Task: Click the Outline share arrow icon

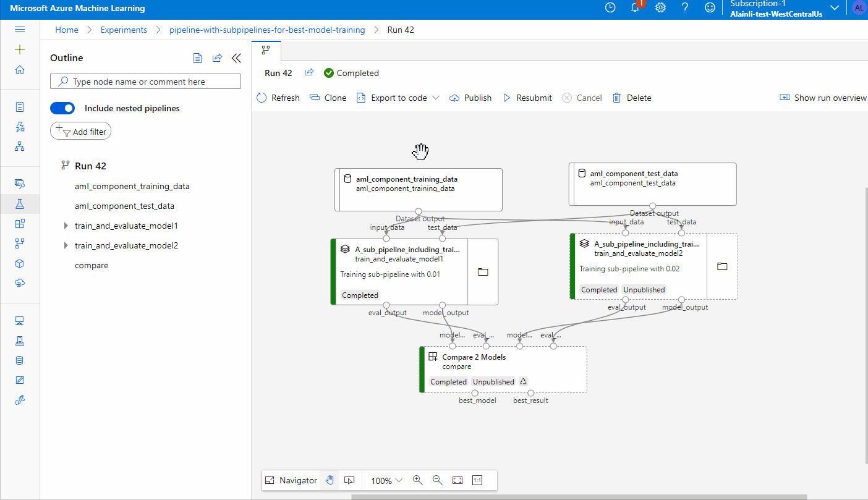Action: [217, 58]
